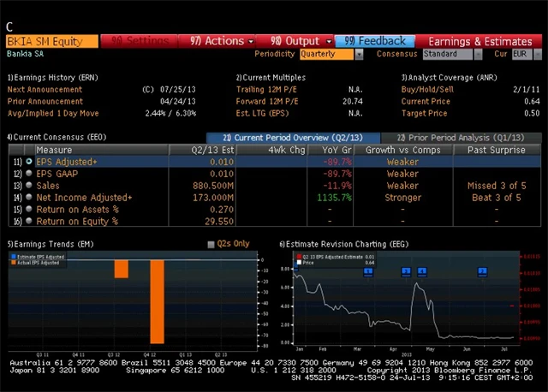This screenshot has height=392, width=548.
Task: Click the Standard consensus field
Action: (x=448, y=54)
